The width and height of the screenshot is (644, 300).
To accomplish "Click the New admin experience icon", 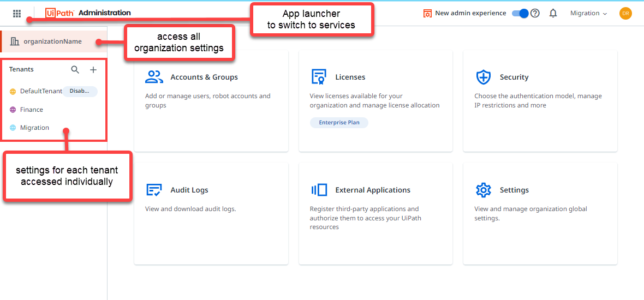I will [427, 14].
